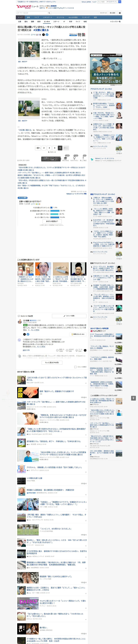Expand 立川談慶 comment with もっと見る
138x644 pixels.
coord(35,330)
